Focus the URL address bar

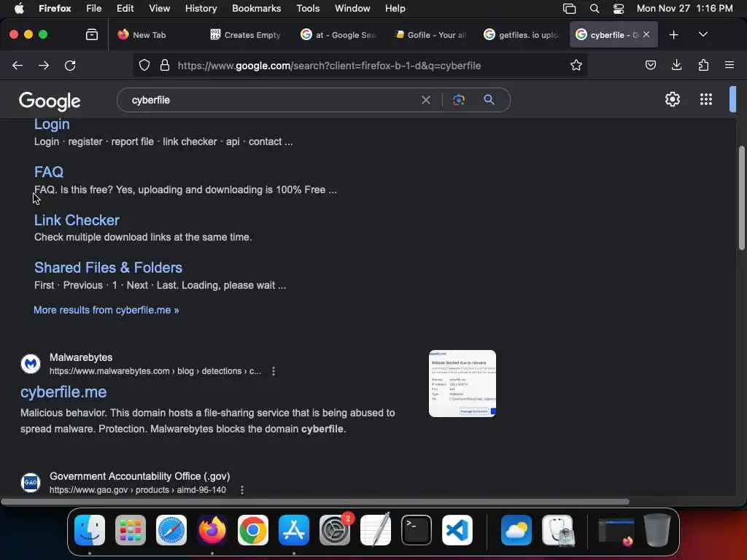click(x=371, y=66)
